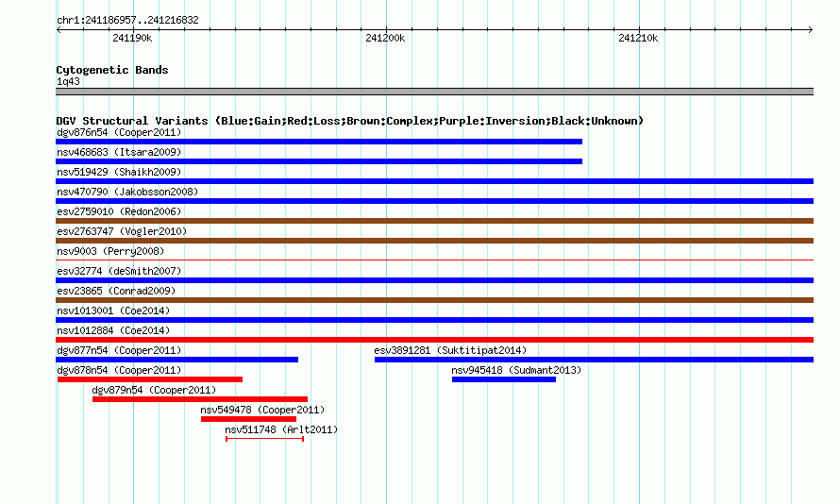Click the DGV Structural Variants track title
Screen dimensions: 840x504
[350, 121]
